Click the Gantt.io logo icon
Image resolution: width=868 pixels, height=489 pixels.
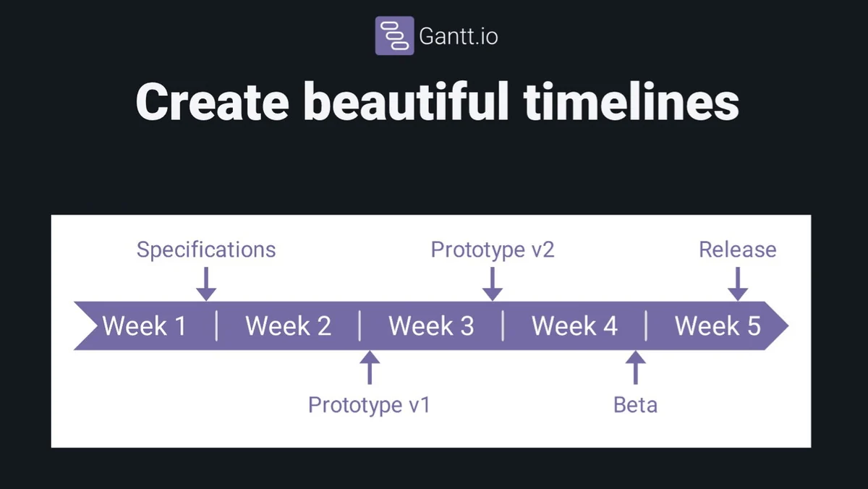click(x=394, y=35)
